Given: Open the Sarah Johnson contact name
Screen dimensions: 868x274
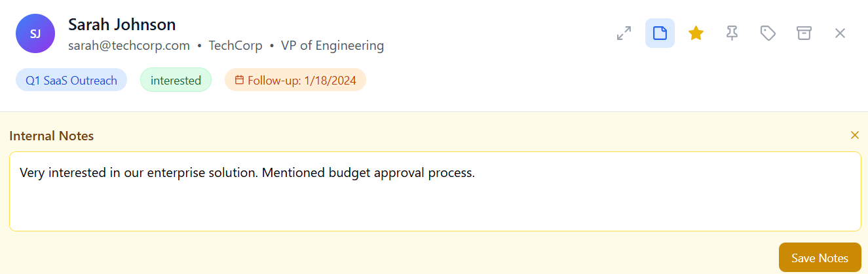Looking at the screenshot, I should click(122, 25).
